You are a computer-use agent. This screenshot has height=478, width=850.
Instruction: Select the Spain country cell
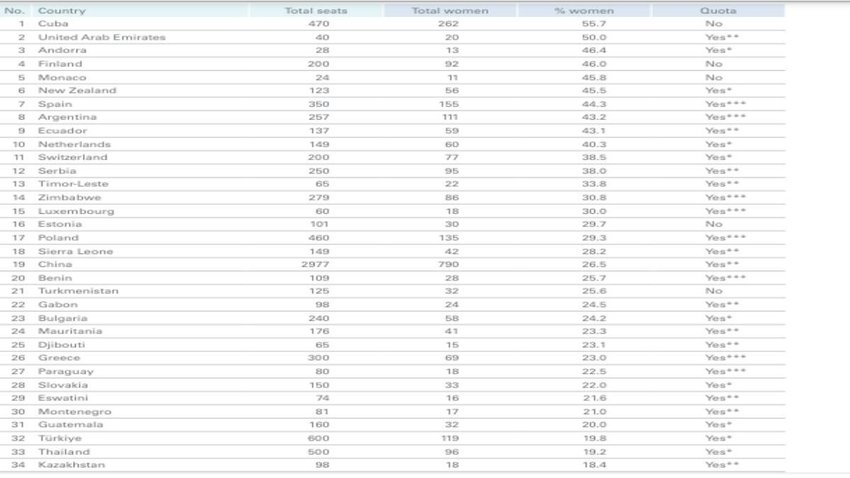tap(55, 104)
